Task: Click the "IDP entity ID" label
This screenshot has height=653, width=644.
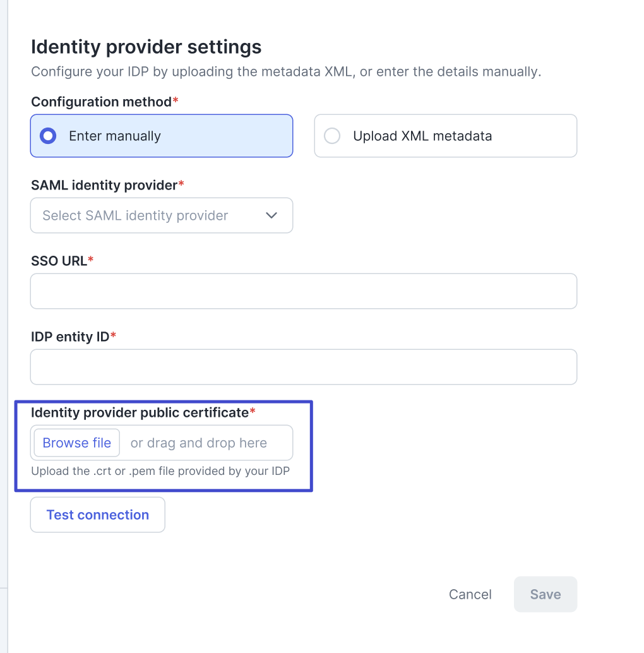Action: 70,337
